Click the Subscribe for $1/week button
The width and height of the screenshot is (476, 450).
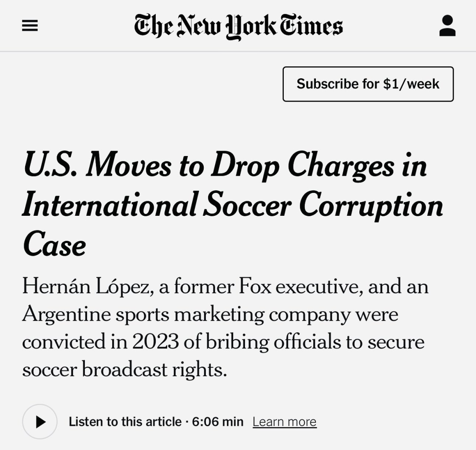click(368, 84)
